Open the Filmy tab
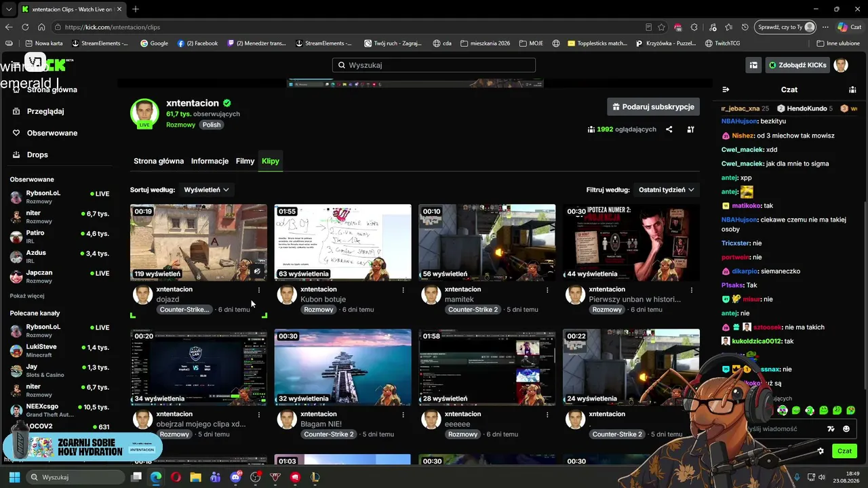The height and width of the screenshot is (488, 868). [x=245, y=161]
